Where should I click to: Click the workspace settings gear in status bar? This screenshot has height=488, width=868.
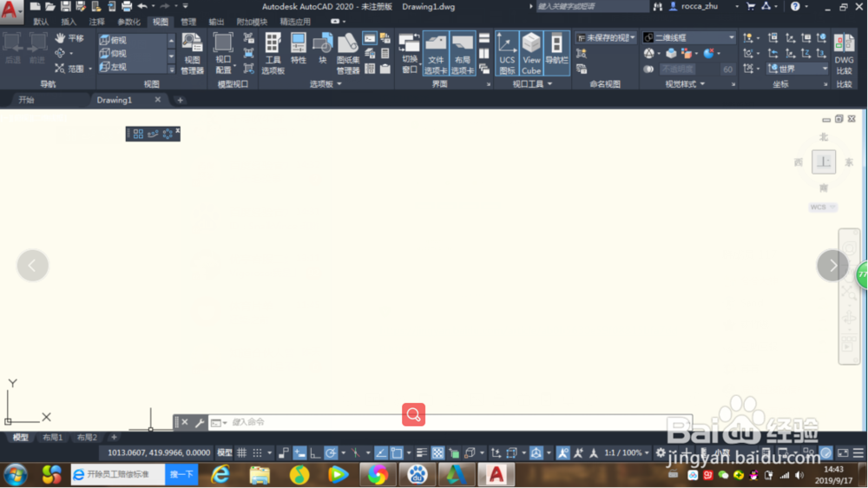pyautogui.click(x=661, y=452)
